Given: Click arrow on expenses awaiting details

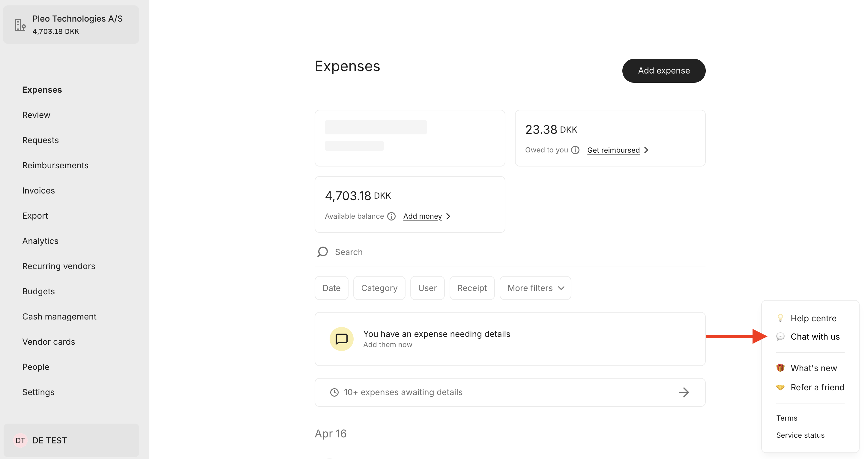Looking at the screenshot, I should [x=684, y=392].
